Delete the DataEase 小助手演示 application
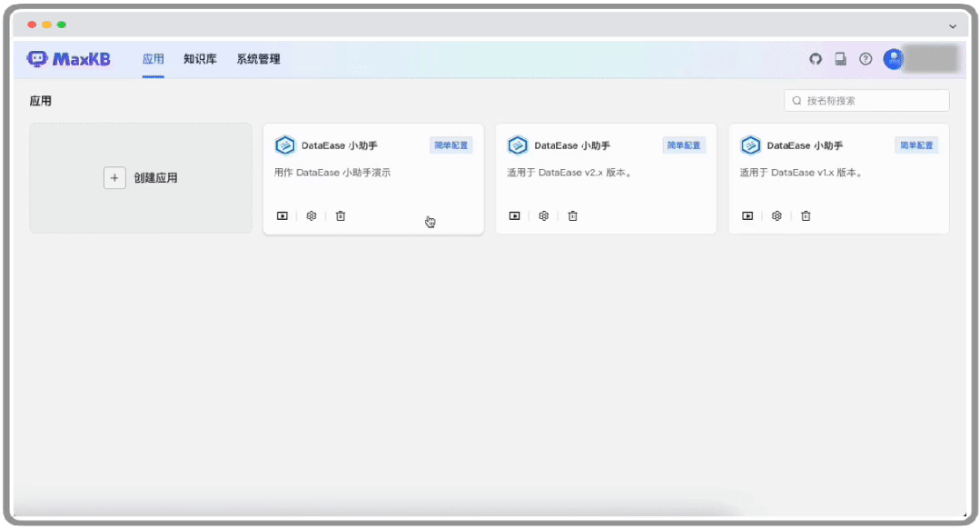This screenshot has height=530, width=980. pyautogui.click(x=340, y=215)
